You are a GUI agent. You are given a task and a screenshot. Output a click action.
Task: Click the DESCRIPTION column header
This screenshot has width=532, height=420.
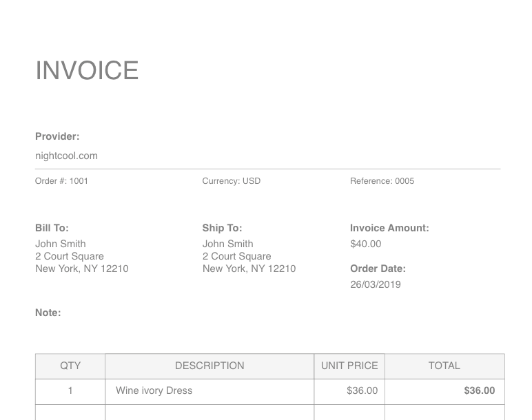click(x=209, y=366)
